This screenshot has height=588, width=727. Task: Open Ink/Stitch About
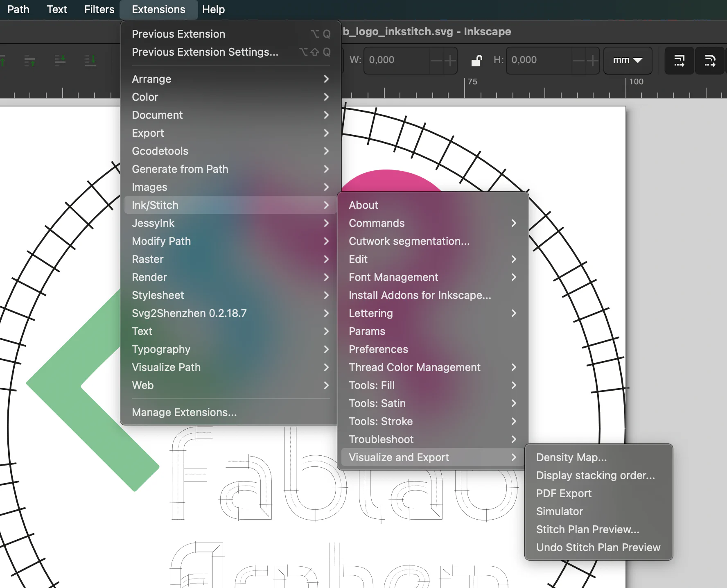[x=433, y=205]
